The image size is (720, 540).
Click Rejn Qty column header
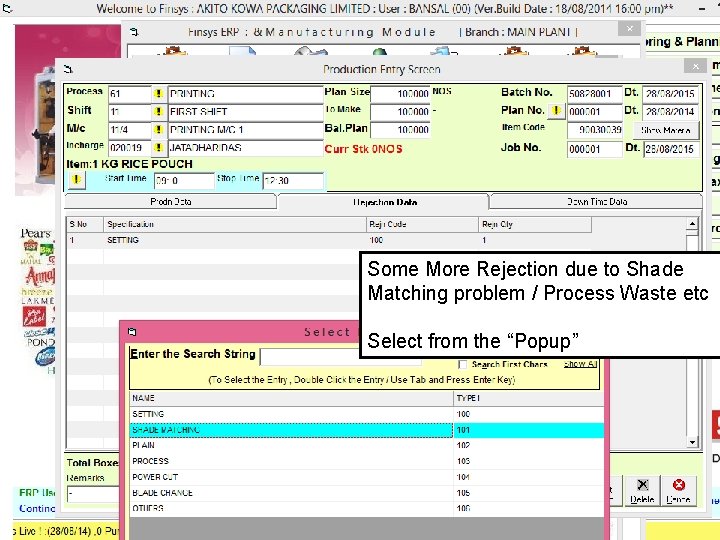[535, 225]
